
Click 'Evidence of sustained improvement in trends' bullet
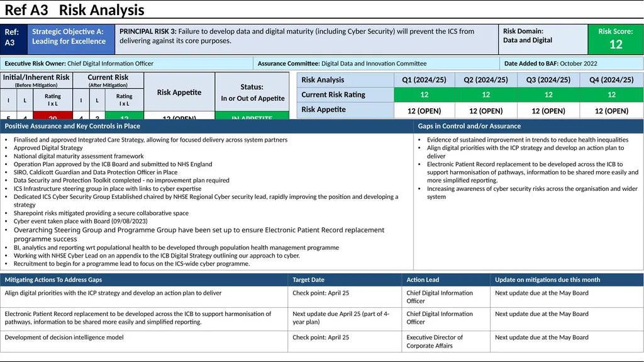528,140
